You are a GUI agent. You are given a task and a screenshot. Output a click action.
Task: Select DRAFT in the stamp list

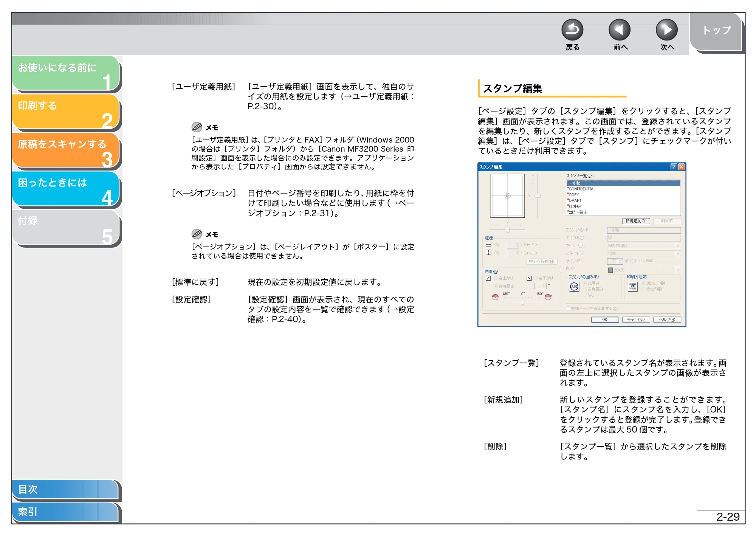pos(623,200)
